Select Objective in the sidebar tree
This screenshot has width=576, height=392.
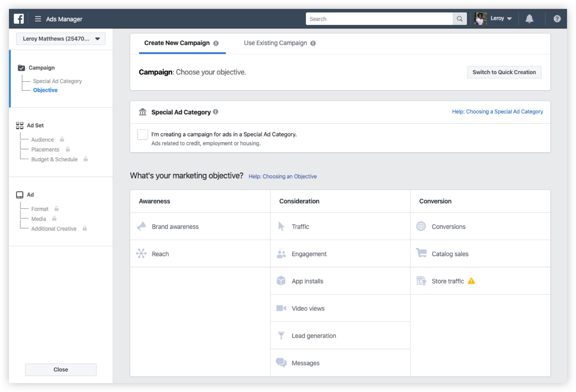click(x=45, y=90)
